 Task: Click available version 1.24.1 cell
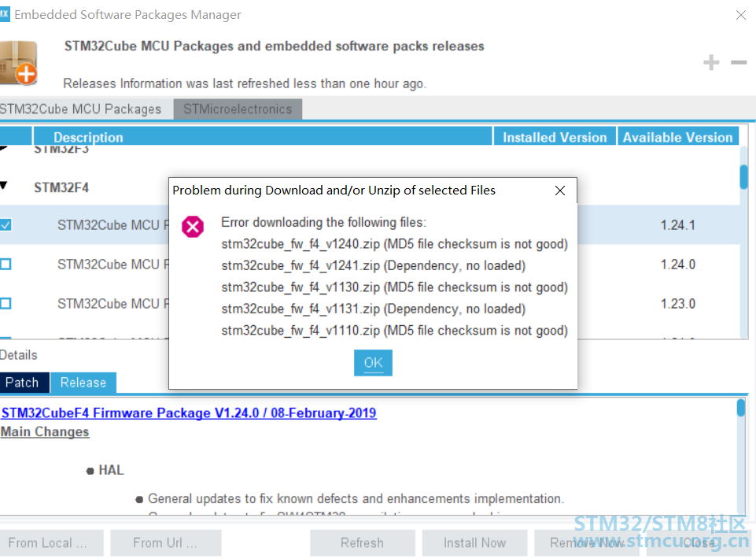[677, 225]
